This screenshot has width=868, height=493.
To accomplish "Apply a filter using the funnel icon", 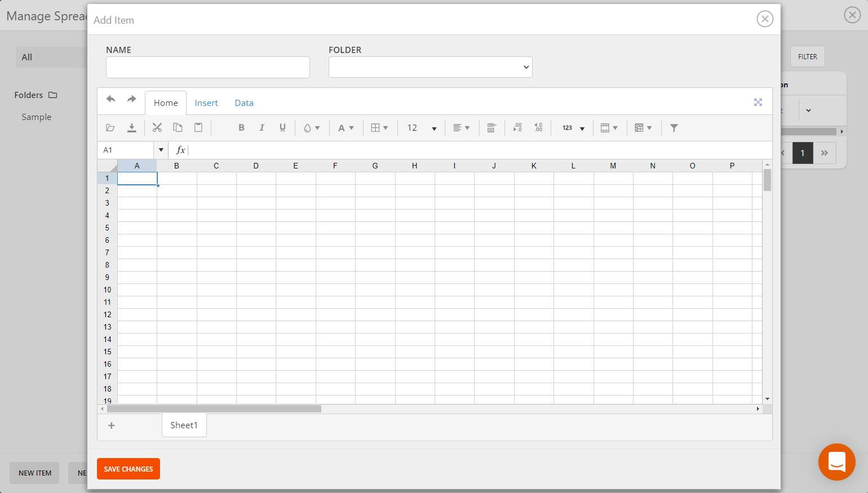I will [x=674, y=127].
